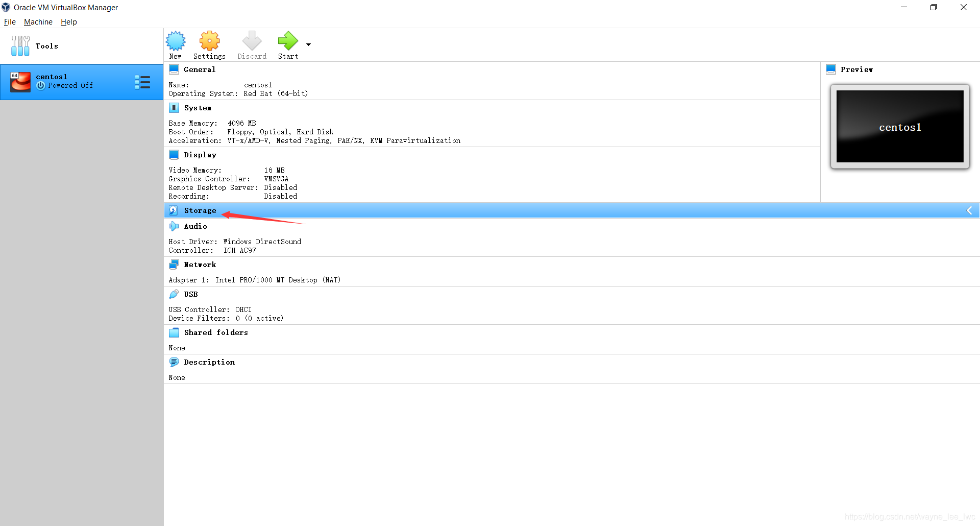Click 'Red Hat (64-bit)' operating system value
The height and width of the screenshot is (526, 980).
276,93
